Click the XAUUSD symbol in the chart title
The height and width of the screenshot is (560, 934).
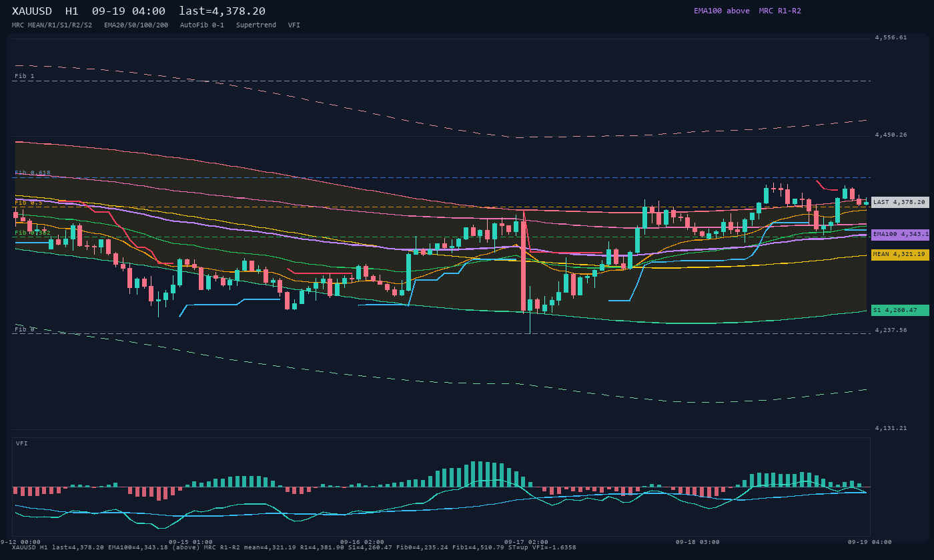point(31,11)
